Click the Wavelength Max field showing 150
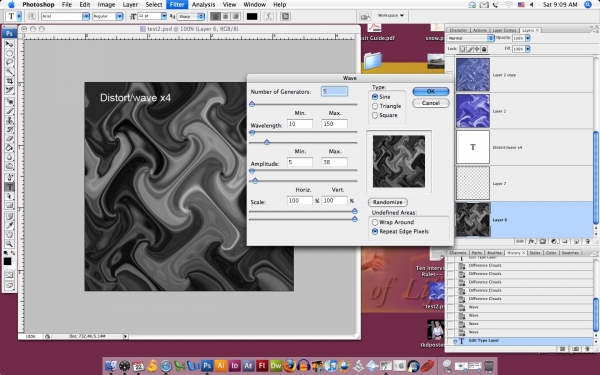 click(x=334, y=124)
